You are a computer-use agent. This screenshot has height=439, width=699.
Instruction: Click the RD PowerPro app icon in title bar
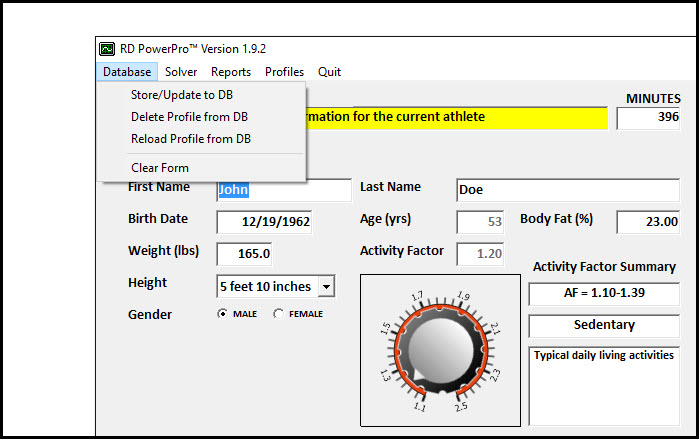tap(107, 49)
